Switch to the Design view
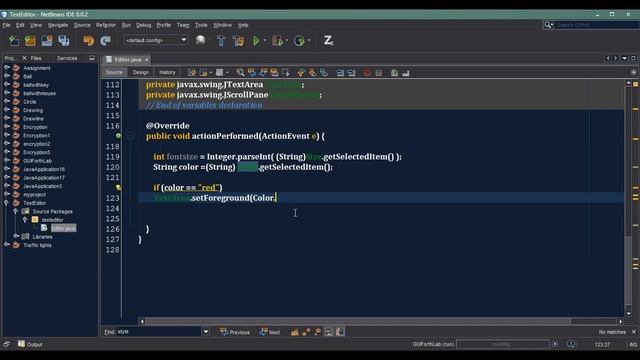640x360 pixels. pyautogui.click(x=140, y=72)
